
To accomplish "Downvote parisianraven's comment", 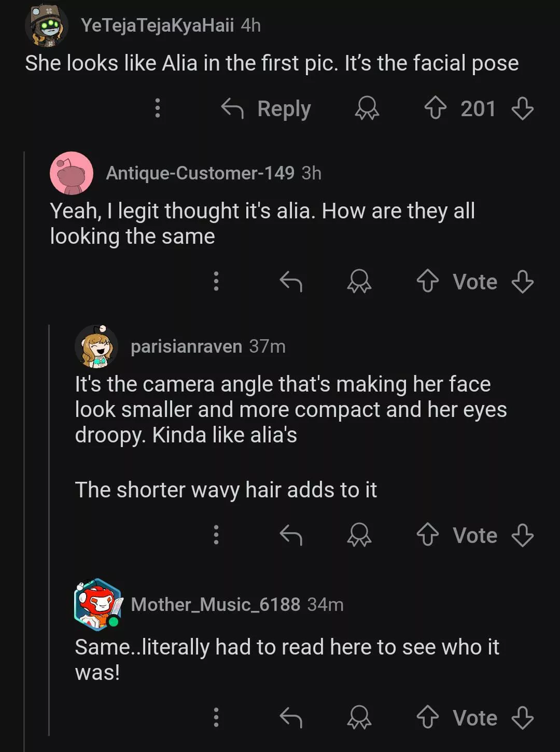I will coord(522,535).
